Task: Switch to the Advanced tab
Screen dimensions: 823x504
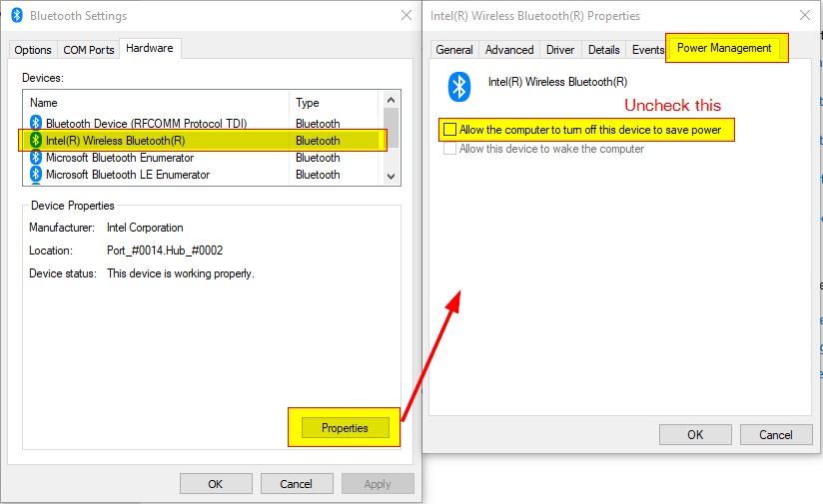Action: point(509,50)
